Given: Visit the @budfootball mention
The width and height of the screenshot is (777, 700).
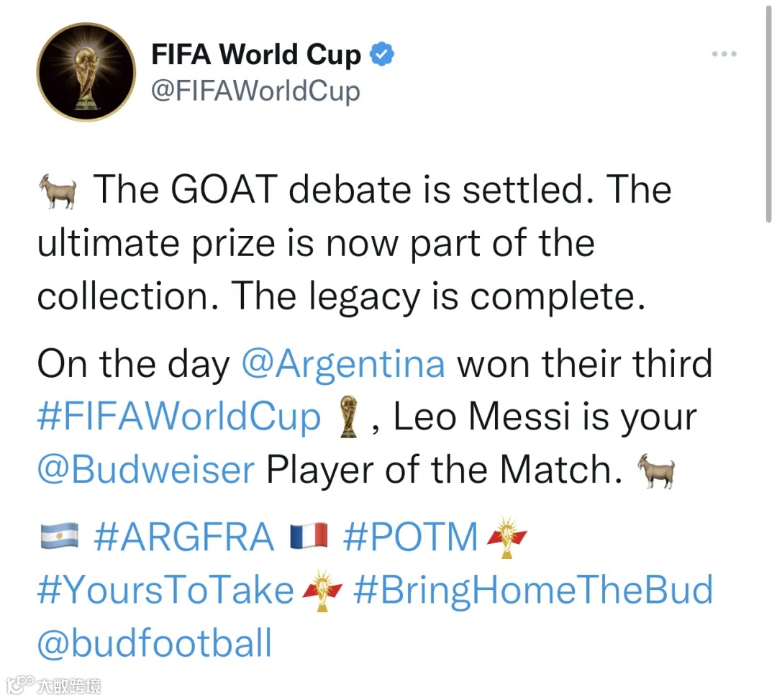Looking at the screenshot, I should coord(155,642).
